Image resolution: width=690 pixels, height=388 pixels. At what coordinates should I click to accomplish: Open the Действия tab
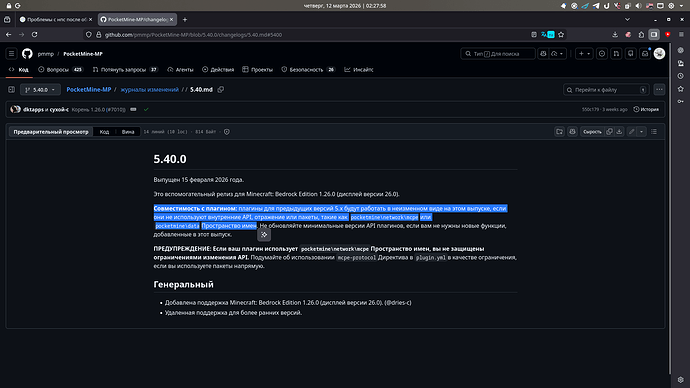pos(218,70)
